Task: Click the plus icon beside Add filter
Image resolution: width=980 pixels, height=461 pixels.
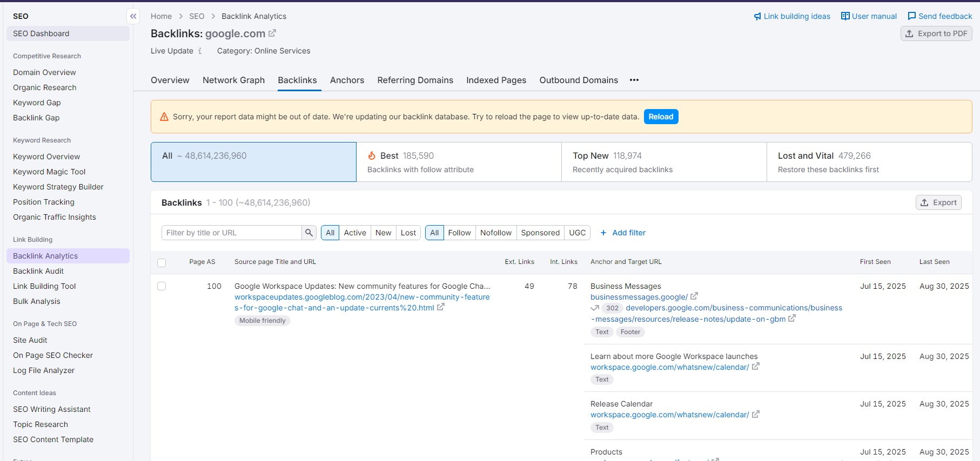Action: pyautogui.click(x=603, y=233)
